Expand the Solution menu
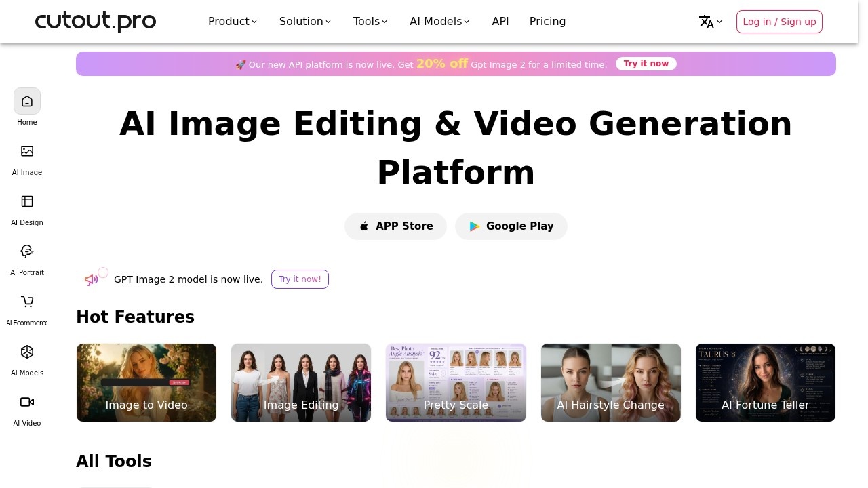Viewport: 868px width, 488px height. [x=305, y=22]
